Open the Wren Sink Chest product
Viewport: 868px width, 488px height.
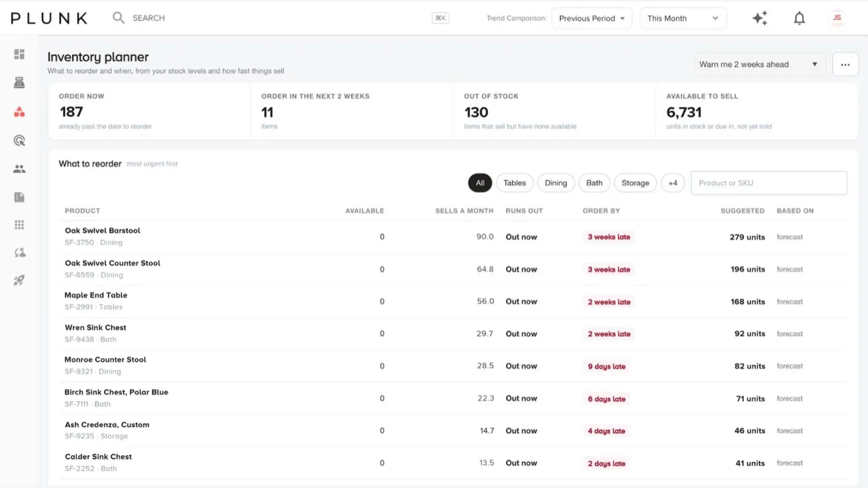point(95,327)
